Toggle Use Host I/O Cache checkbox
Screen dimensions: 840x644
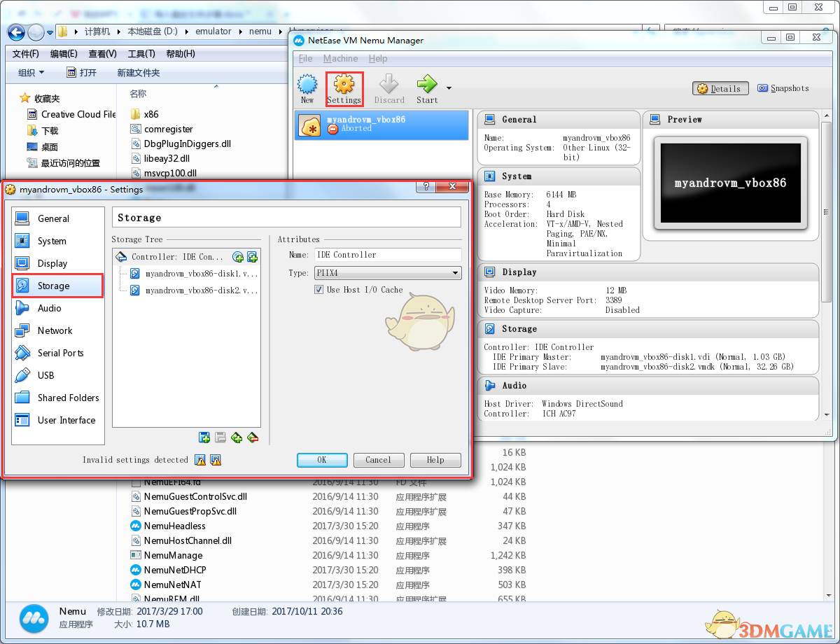click(319, 289)
